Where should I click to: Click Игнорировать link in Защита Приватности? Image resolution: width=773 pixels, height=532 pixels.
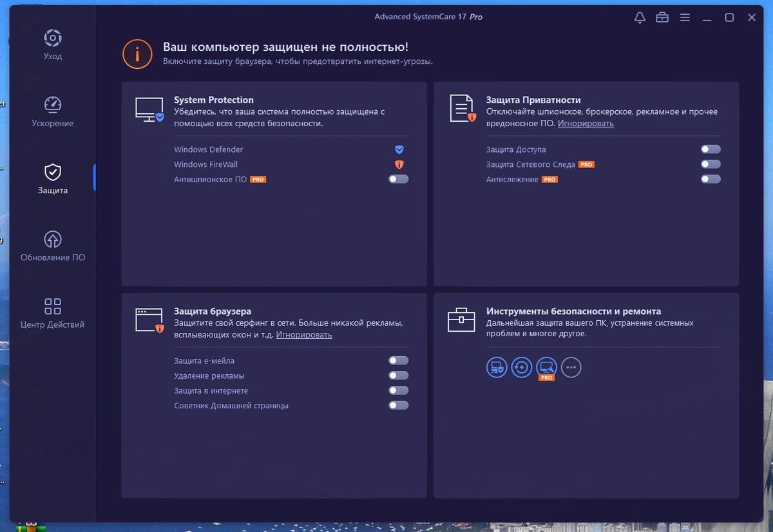click(586, 123)
